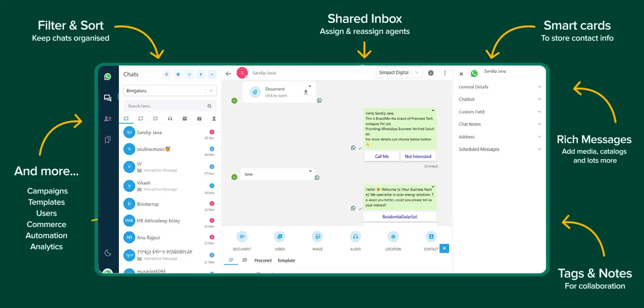Expand the Chat Notes section
This screenshot has width=644, height=308.
click(500, 124)
